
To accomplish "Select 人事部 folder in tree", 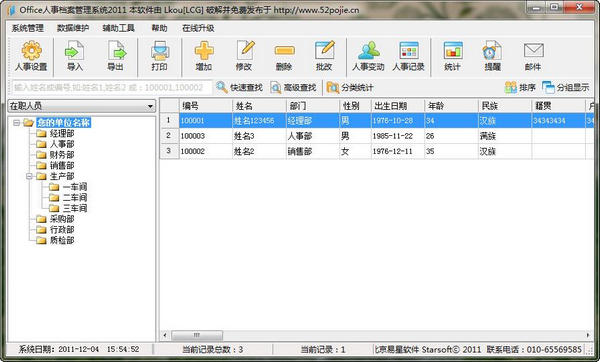I will pyautogui.click(x=62, y=144).
